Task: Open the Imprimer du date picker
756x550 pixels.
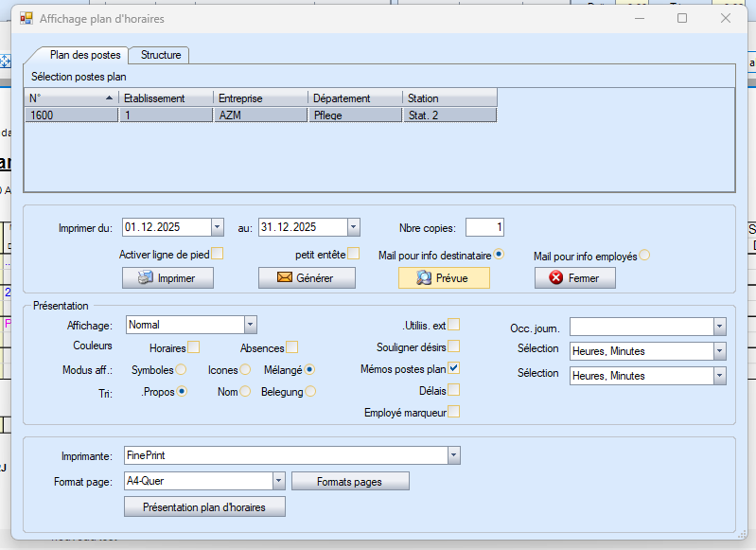Action: [218, 227]
